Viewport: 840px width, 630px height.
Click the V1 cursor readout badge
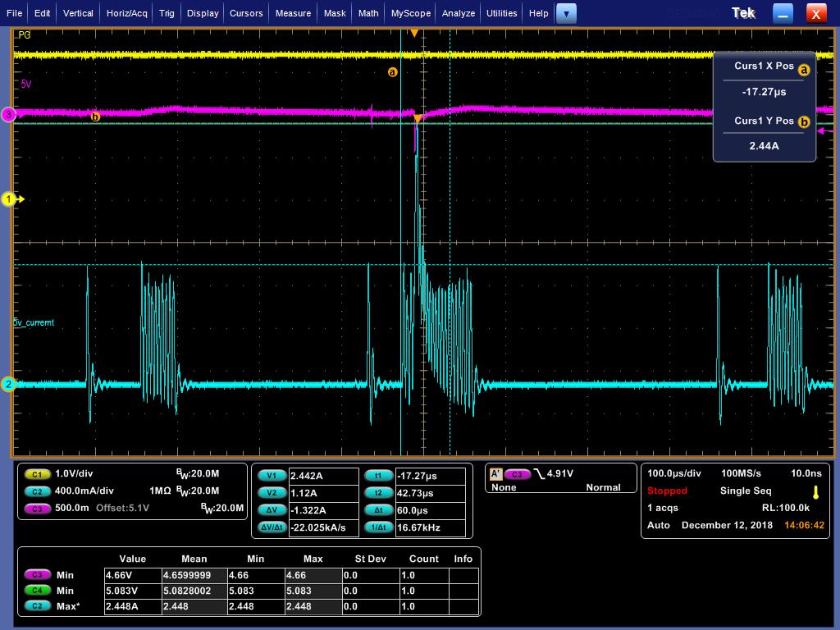pos(272,476)
